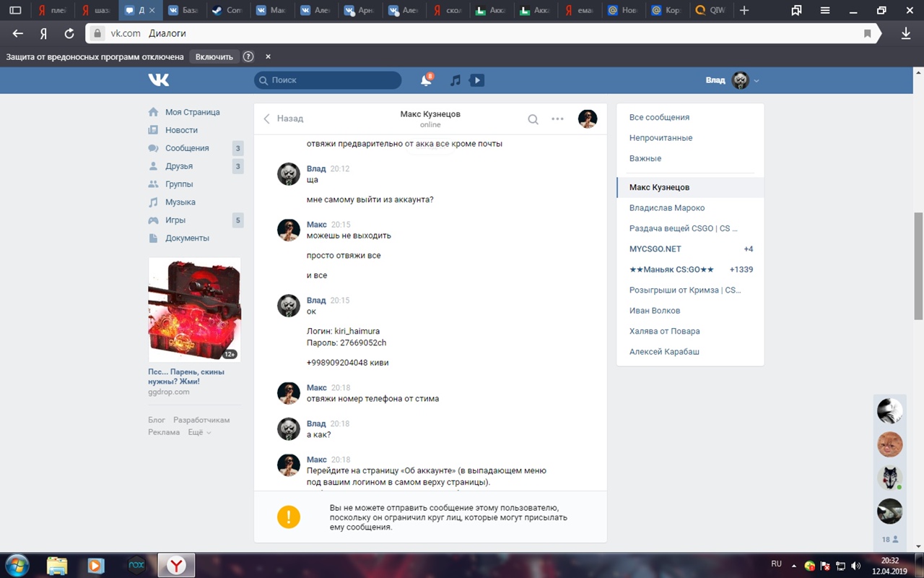Click the video play icon in header
Viewport: 924px width, 578px height.
click(x=476, y=80)
